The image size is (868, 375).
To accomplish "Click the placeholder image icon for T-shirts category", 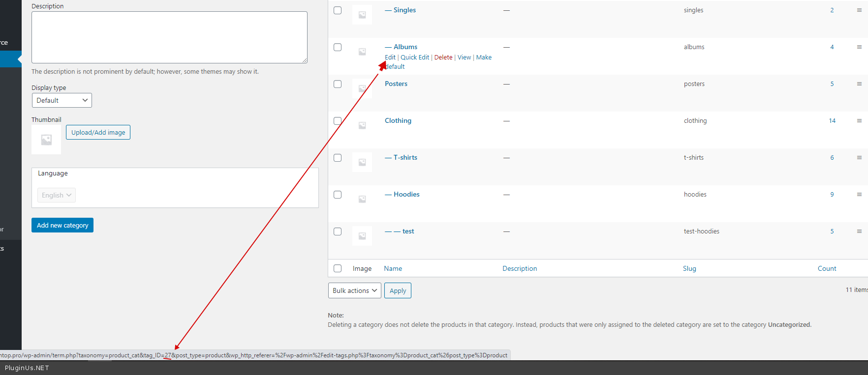I will point(362,162).
